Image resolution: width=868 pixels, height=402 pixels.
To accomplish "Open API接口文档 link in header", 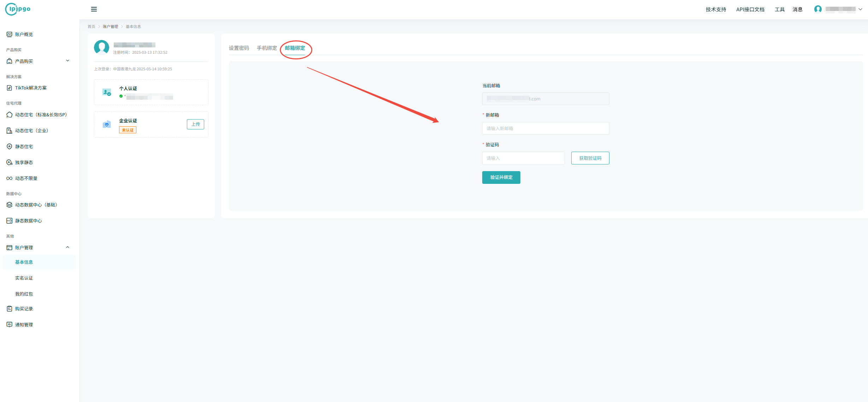I will pyautogui.click(x=750, y=10).
